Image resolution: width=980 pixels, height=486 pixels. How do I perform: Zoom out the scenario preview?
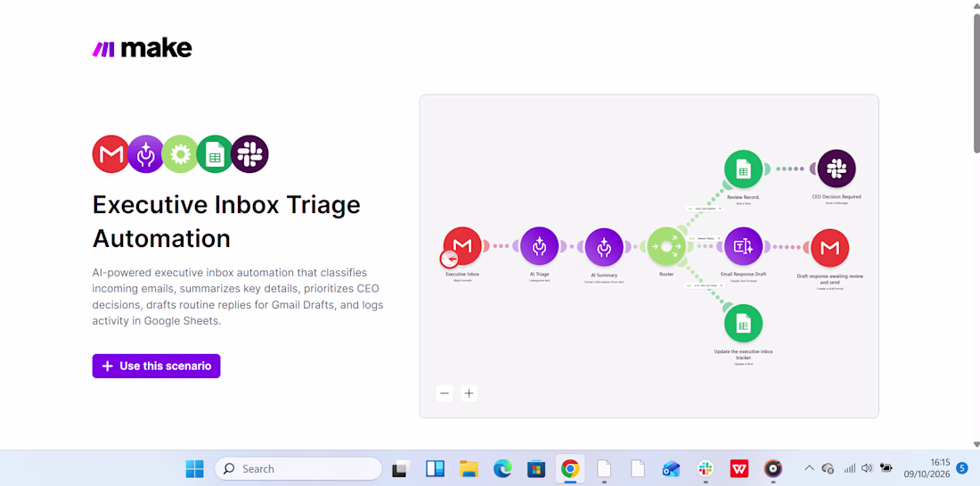click(445, 393)
